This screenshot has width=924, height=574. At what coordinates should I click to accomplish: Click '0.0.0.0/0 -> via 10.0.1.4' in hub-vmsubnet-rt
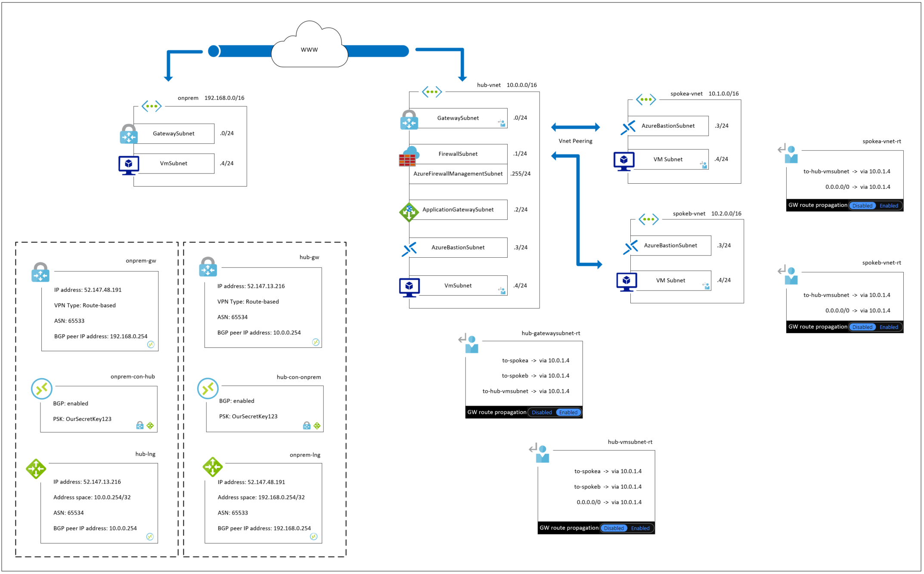point(609,502)
